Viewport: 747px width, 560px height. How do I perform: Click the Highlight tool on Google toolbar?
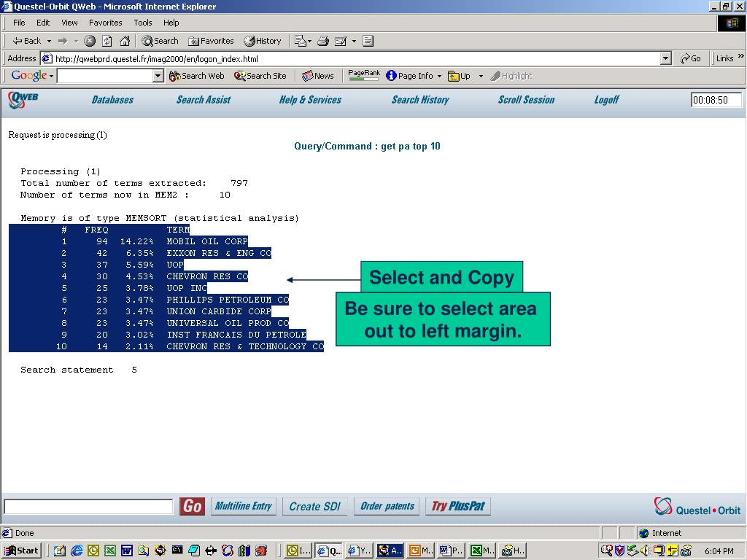click(x=511, y=76)
